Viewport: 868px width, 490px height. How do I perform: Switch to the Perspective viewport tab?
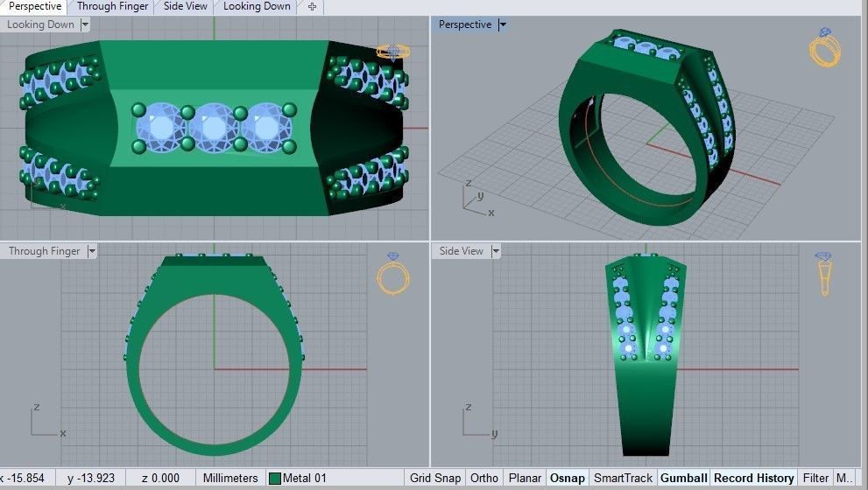pos(34,7)
